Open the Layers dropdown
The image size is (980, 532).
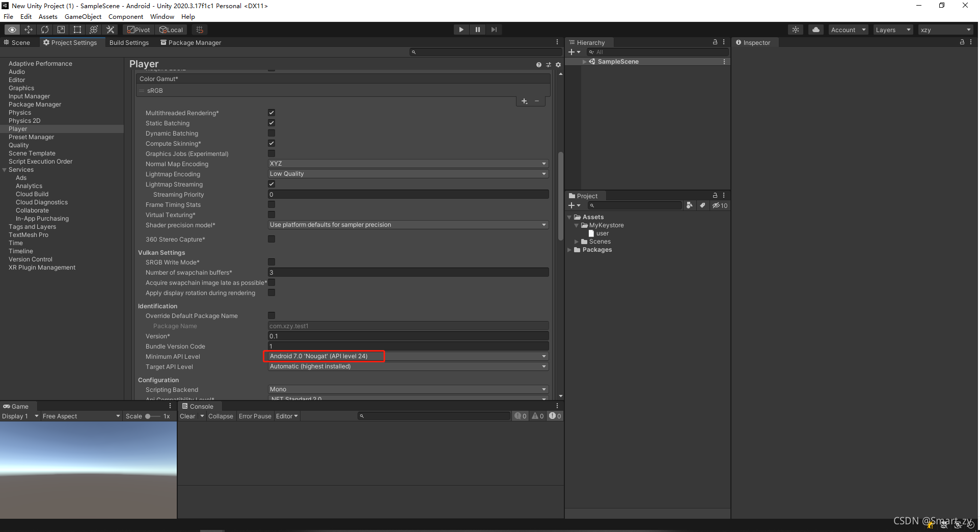(893, 30)
